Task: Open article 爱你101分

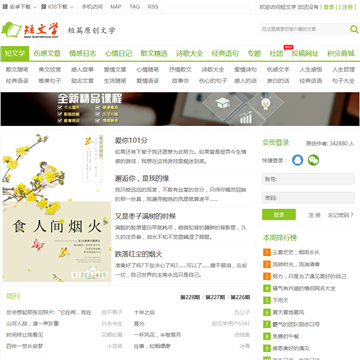Action: click(131, 140)
